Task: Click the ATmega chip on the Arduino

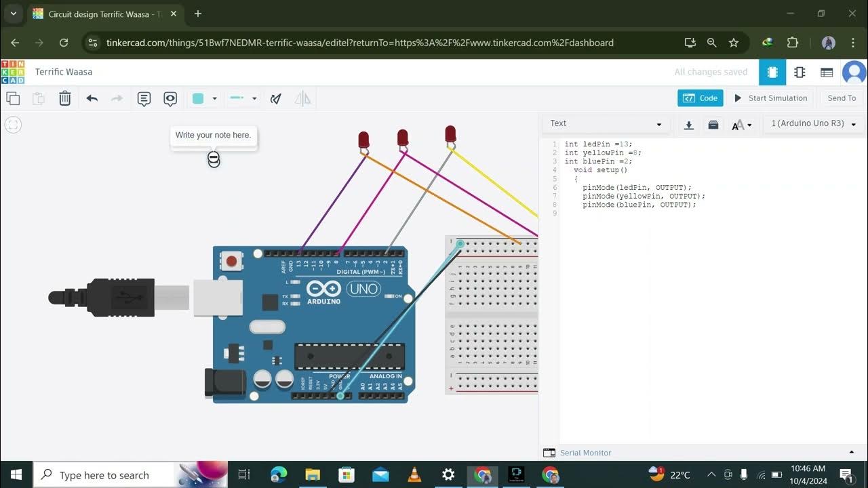Action: coord(349,357)
